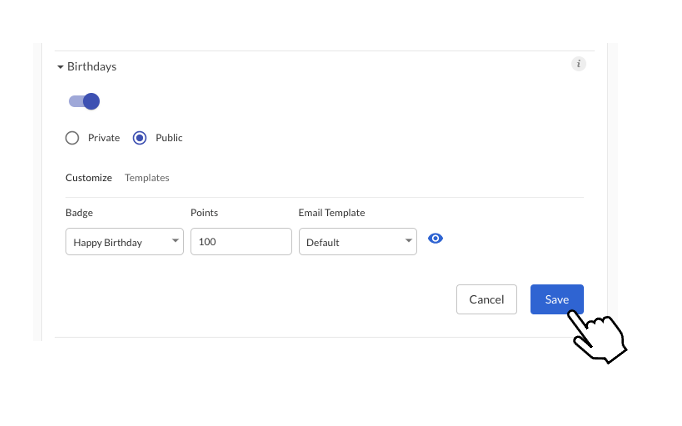This screenshot has height=426, width=682.
Task: Select the Private radio button
Action: (72, 138)
